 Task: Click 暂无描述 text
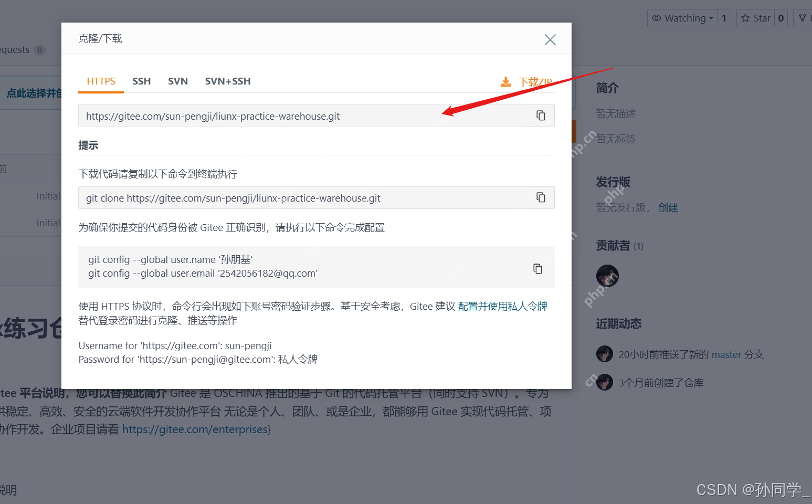(x=616, y=113)
